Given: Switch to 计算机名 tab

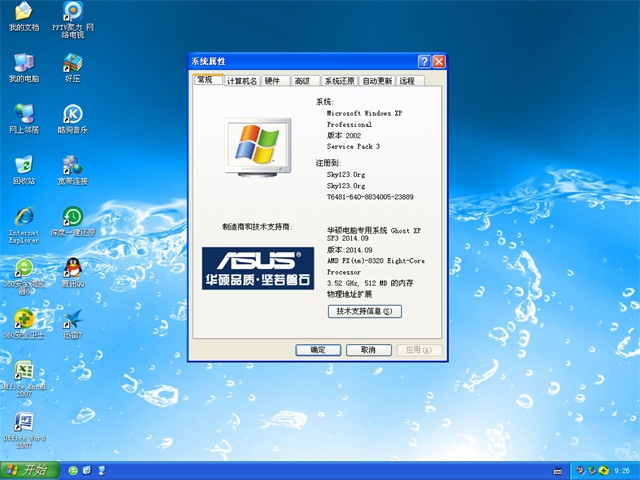Looking at the screenshot, I should tap(242, 81).
